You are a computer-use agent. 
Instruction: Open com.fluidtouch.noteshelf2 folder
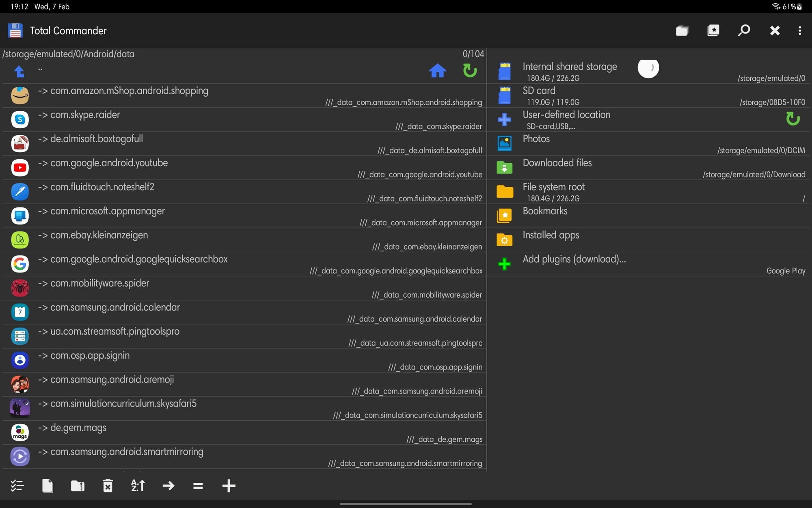(x=244, y=192)
